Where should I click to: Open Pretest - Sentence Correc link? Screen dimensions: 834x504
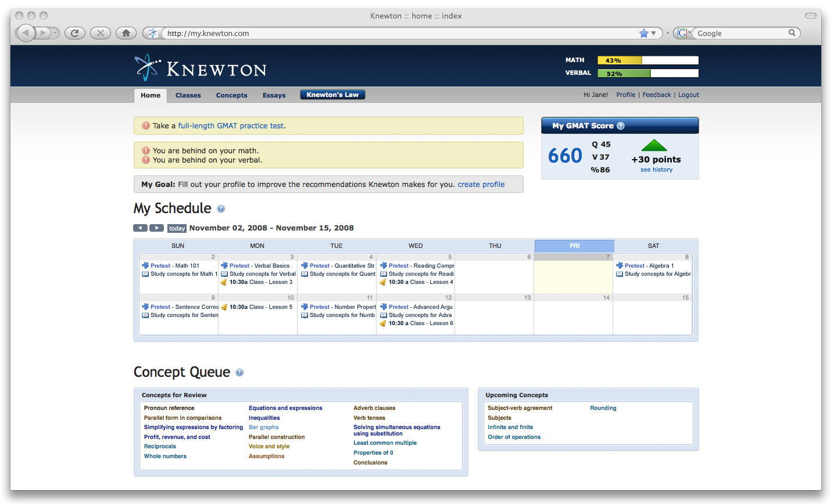(185, 307)
